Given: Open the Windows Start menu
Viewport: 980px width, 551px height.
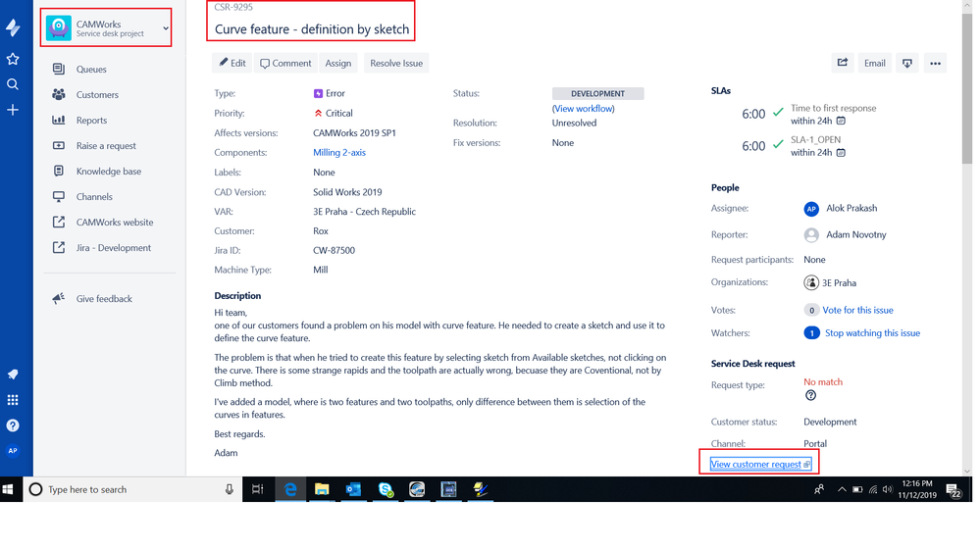Looking at the screenshot, I should [8, 490].
